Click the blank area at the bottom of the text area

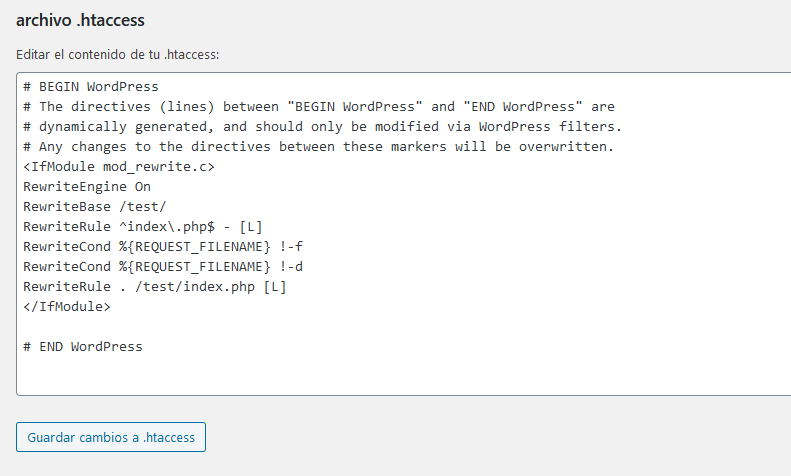click(x=404, y=376)
